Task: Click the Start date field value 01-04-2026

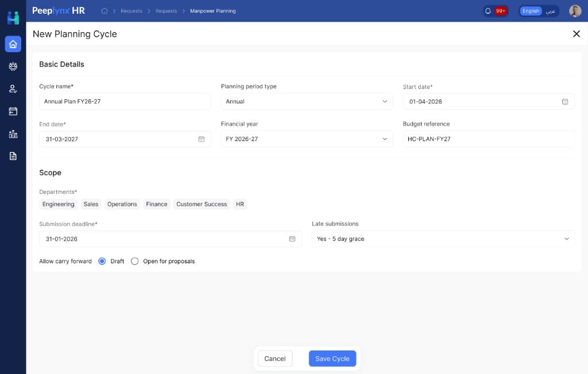Action: pos(425,102)
